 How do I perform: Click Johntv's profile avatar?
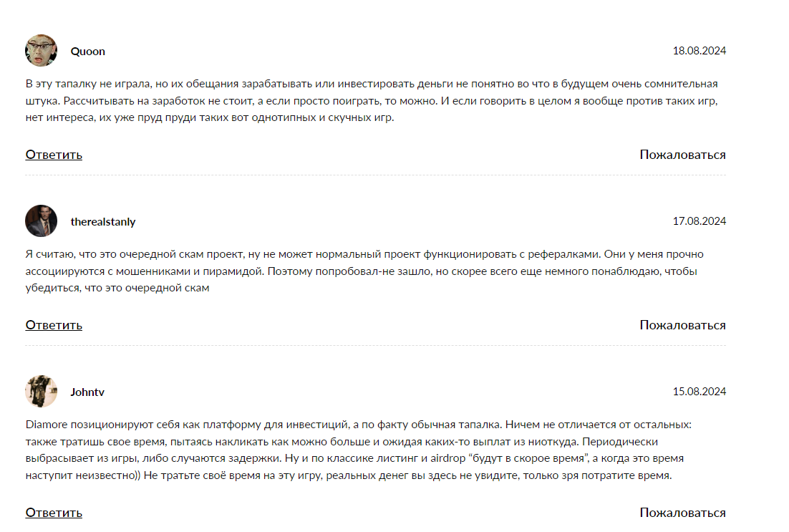pos(41,392)
